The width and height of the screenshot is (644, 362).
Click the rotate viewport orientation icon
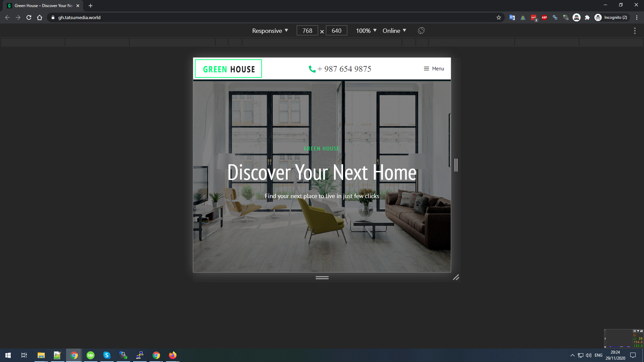pos(421,31)
